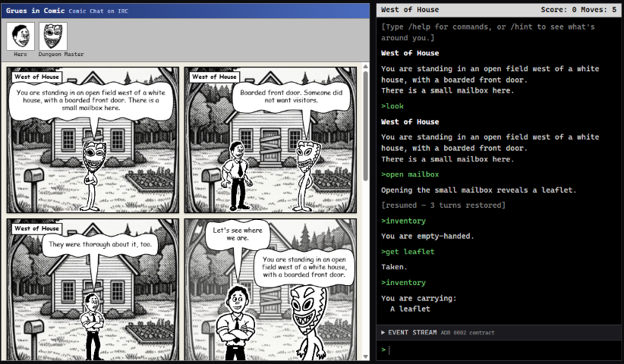Viewport: 624px width, 364px height.
Task: Click the command input field
Action: 503,350
